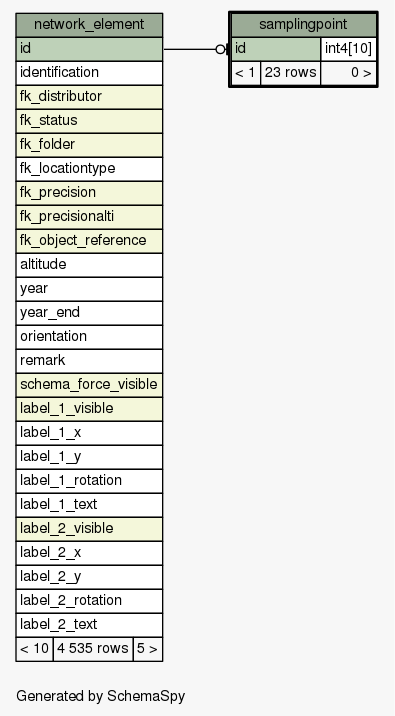
Task: Click the fk_distributor column row
Action: tap(89, 97)
